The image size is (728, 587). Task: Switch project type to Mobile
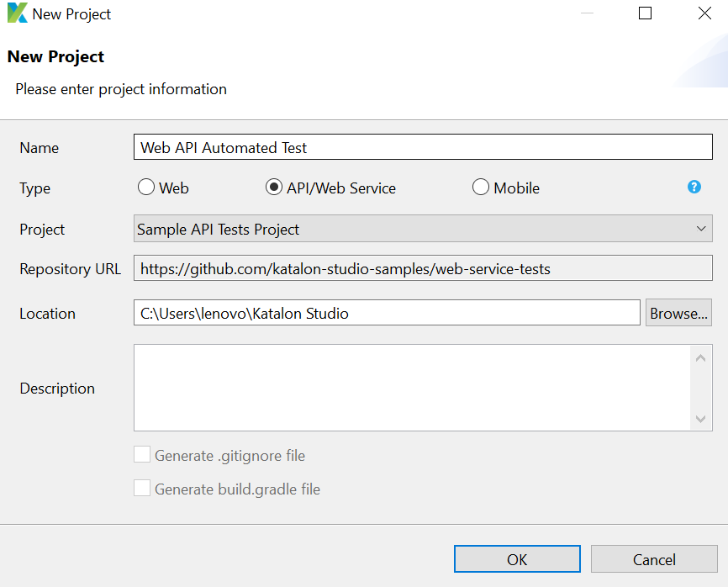pos(480,187)
